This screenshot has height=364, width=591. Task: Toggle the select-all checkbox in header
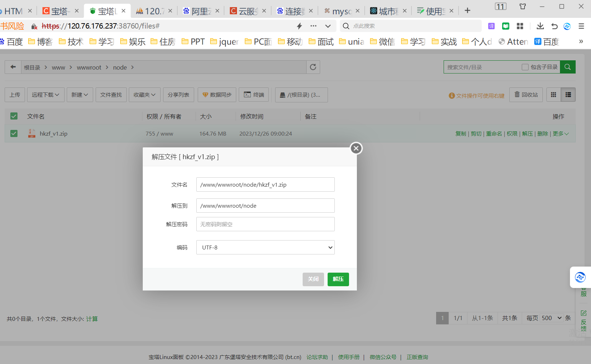[x=14, y=116]
